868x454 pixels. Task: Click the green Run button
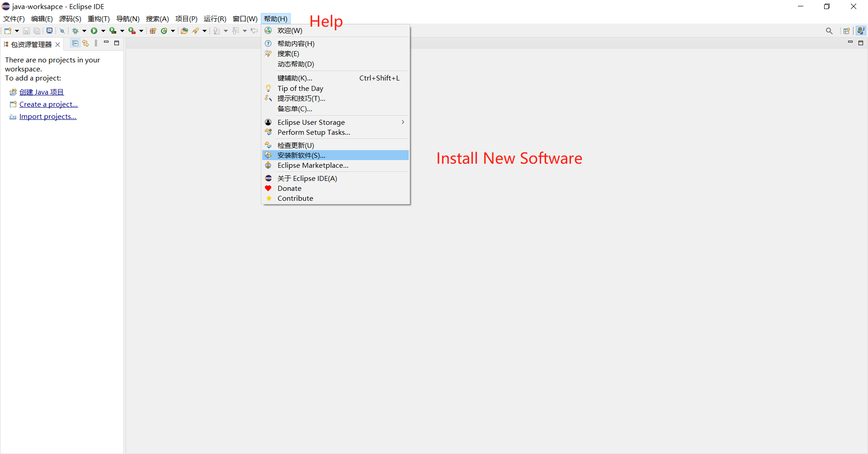(94, 31)
